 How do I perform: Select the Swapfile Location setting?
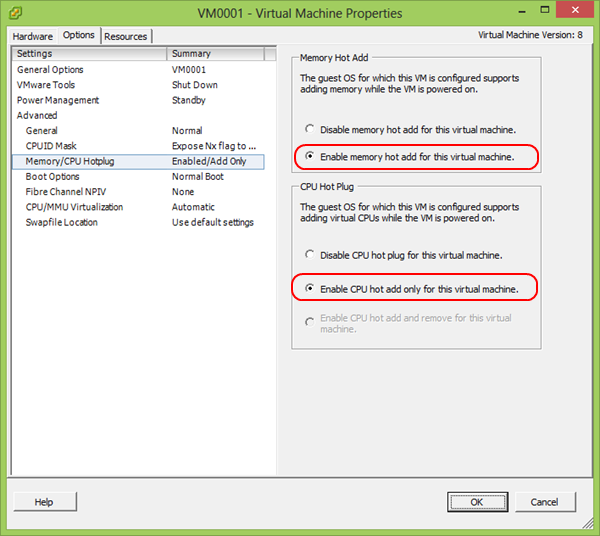62,222
